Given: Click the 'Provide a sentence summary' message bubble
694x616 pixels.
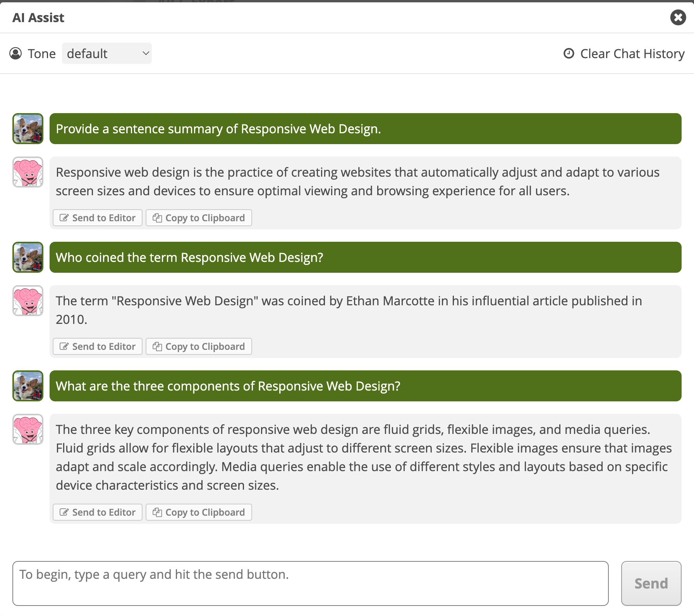Looking at the screenshot, I should 366,129.
